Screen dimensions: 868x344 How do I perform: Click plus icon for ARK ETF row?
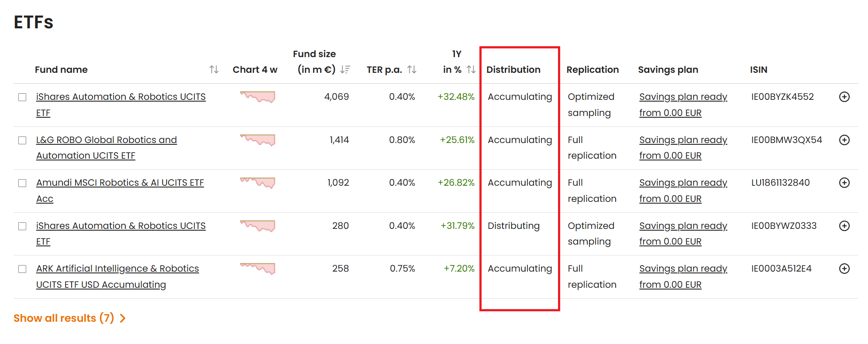coord(844,269)
